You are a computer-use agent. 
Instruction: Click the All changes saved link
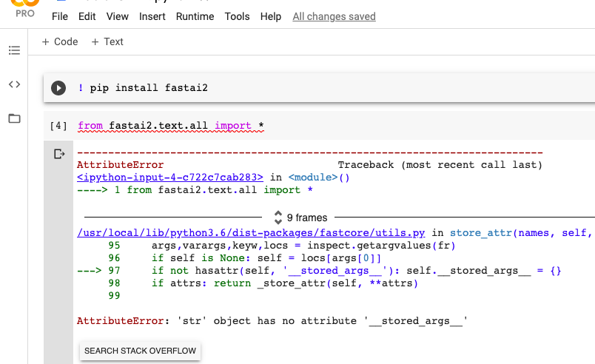point(334,16)
